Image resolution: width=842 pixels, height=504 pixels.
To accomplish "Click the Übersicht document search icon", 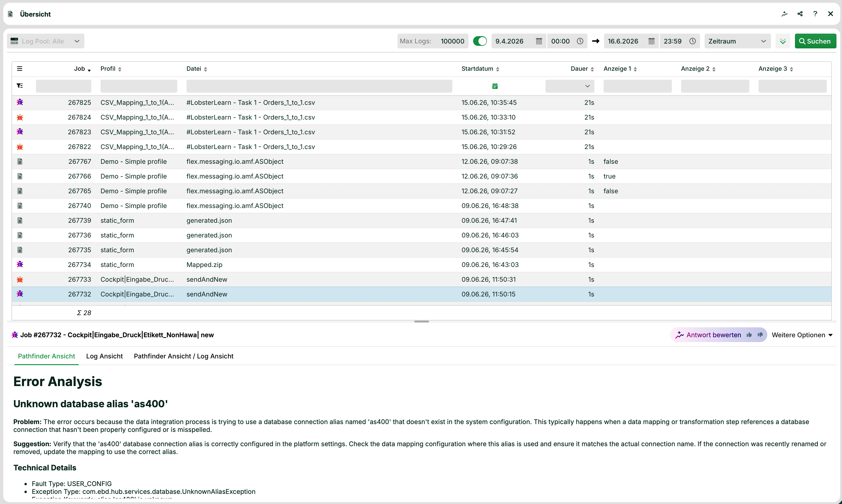I will point(11,14).
